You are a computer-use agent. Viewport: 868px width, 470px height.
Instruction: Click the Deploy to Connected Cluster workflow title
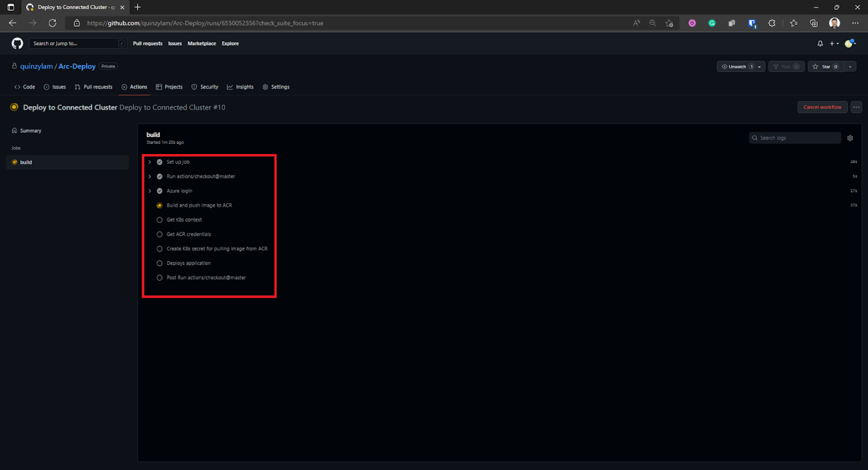[x=70, y=107]
